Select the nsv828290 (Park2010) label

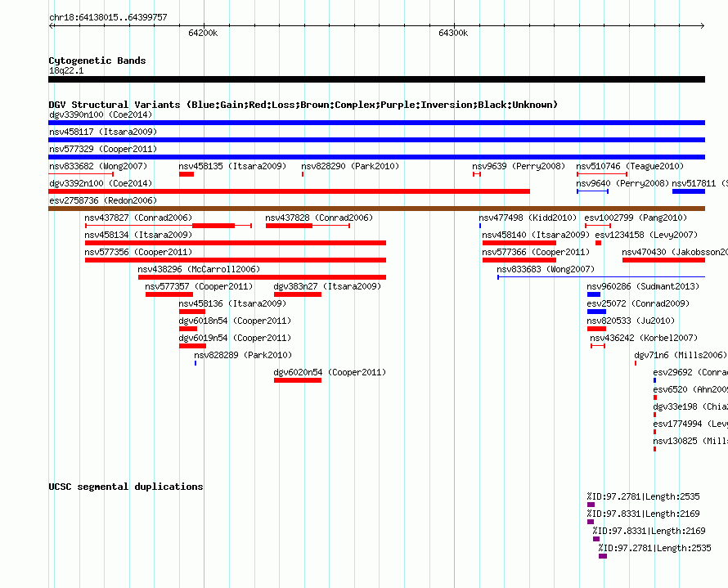[350, 166]
